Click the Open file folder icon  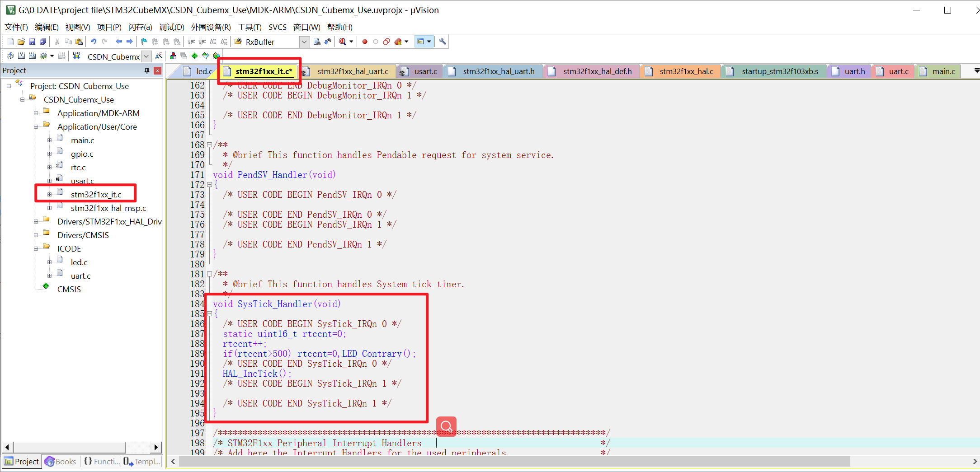(21, 42)
